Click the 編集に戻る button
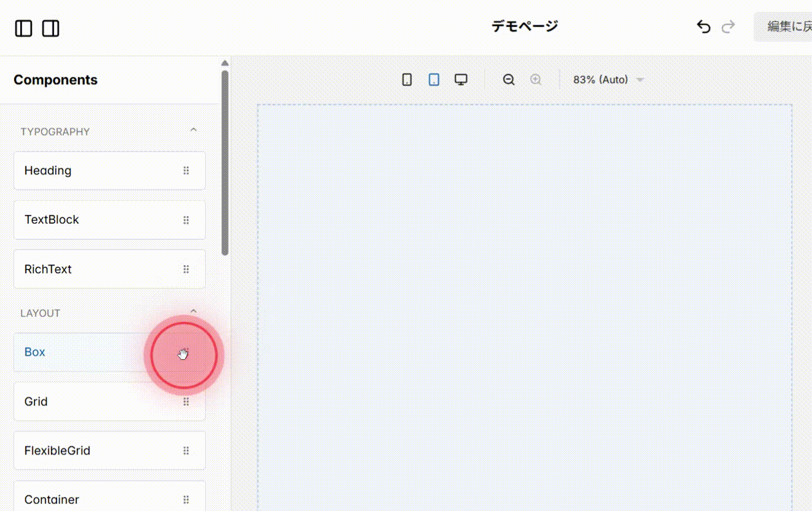Image resolution: width=812 pixels, height=511 pixels. click(789, 26)
